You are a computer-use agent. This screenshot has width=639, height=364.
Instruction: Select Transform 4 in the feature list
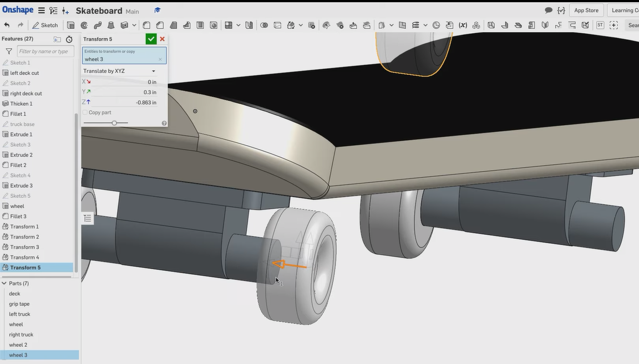[x=24, y=257]
